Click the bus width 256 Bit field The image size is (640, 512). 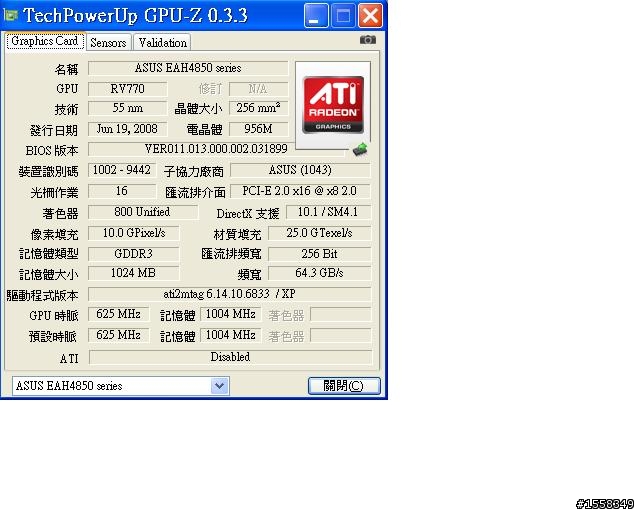(x=319, y=254)
